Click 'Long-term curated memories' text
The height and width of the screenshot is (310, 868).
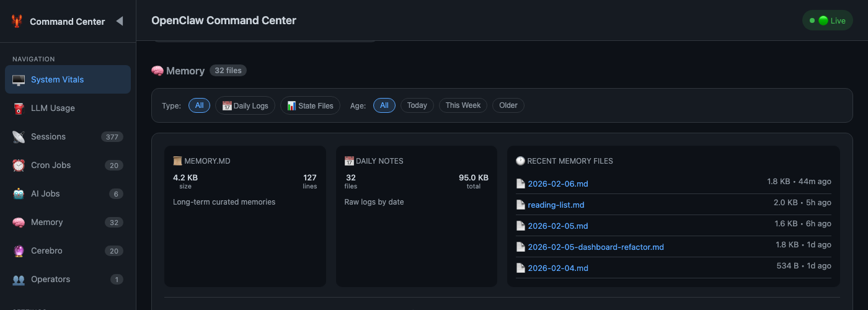pos(224,202)
